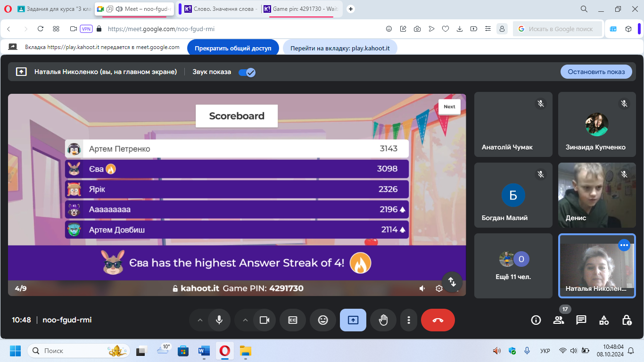Open Opera bookmarks heart icon
Image resolution: width=644 pixels, height=362 pixels.
coord(446,29)
